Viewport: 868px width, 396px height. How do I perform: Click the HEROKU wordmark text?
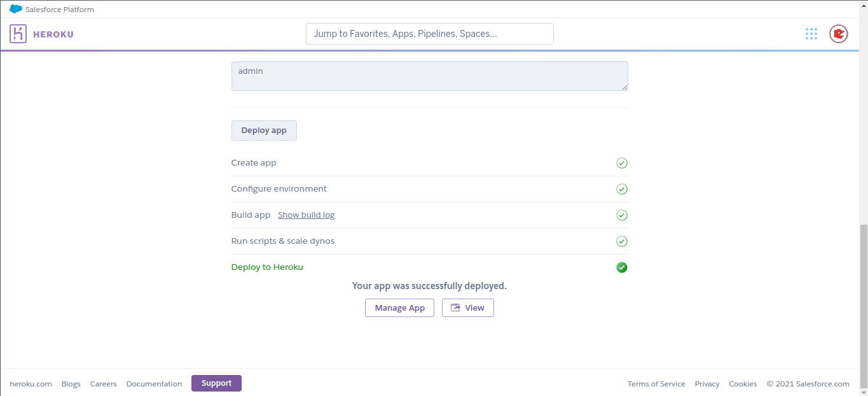[53, 34]
